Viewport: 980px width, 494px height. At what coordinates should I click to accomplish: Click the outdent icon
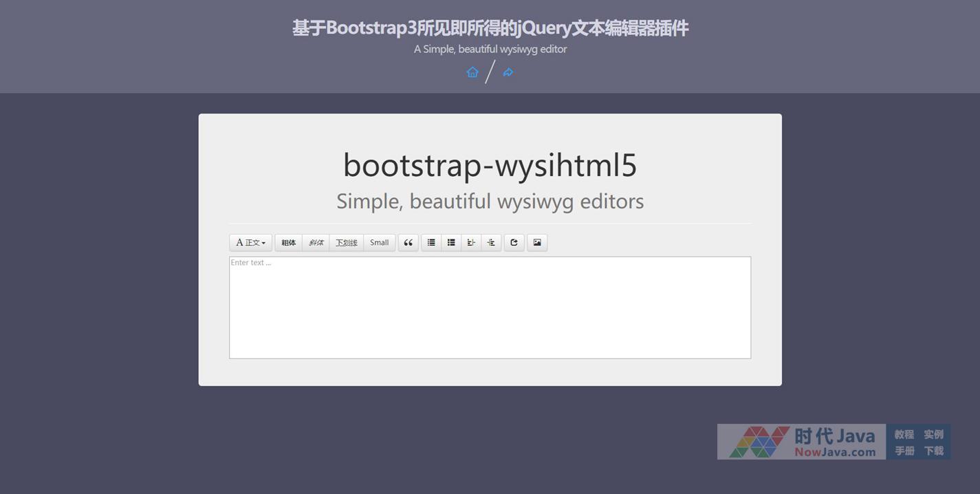[x=471, y=243]
